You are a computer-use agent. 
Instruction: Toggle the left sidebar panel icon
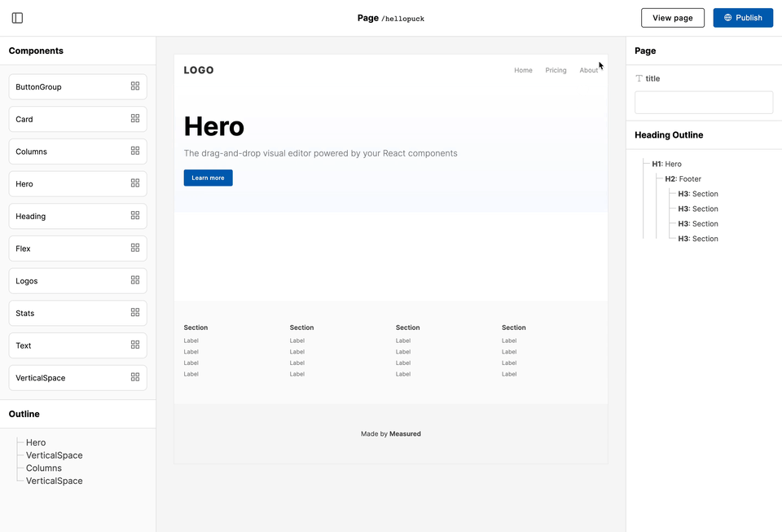pos(17,17)
